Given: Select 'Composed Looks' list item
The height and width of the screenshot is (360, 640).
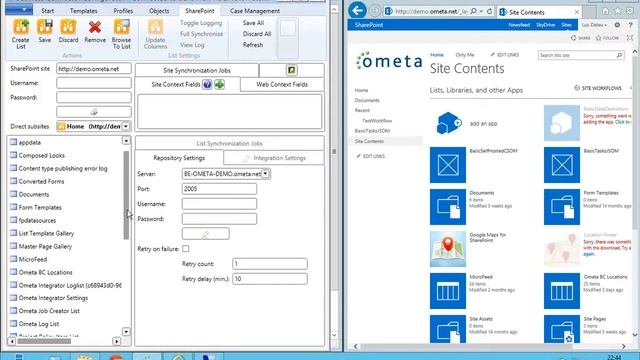Looking at the screenshot, I should coord(42,156).
